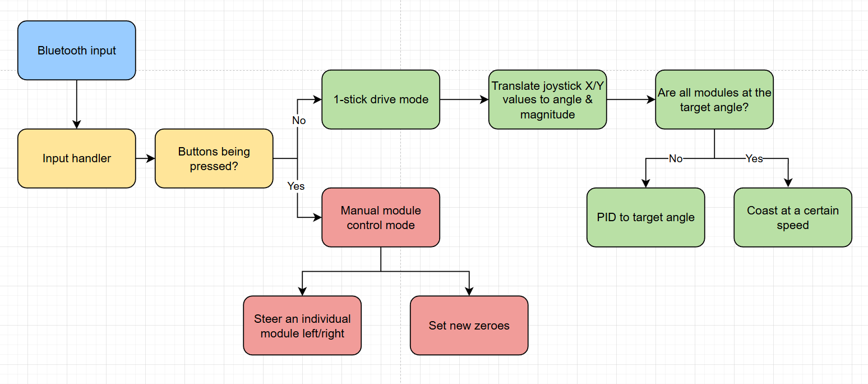The width and height of the screenshot is (868, 384).
Task: Select the Yes label above Manual module control
Action: point(297,186)
